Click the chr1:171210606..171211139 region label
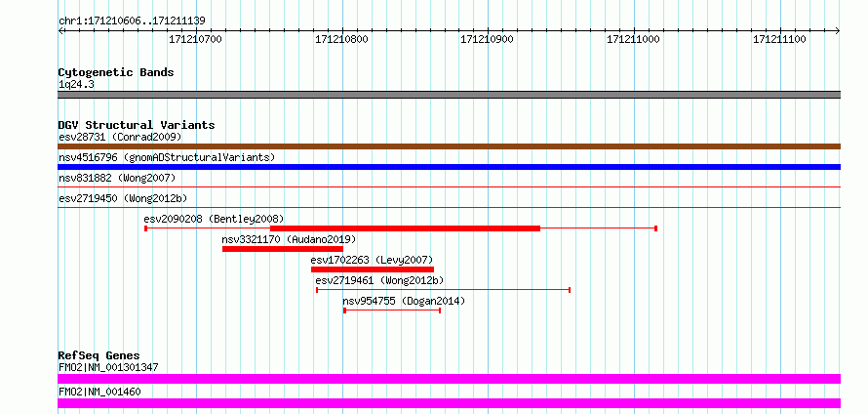This screenshot has width=868, height=414. (132, 21)
